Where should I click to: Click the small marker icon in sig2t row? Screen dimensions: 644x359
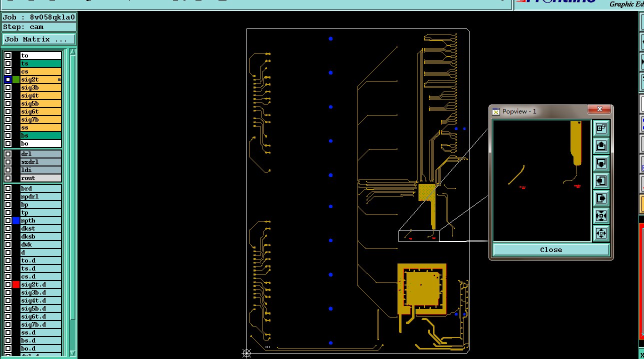(59, 79)
